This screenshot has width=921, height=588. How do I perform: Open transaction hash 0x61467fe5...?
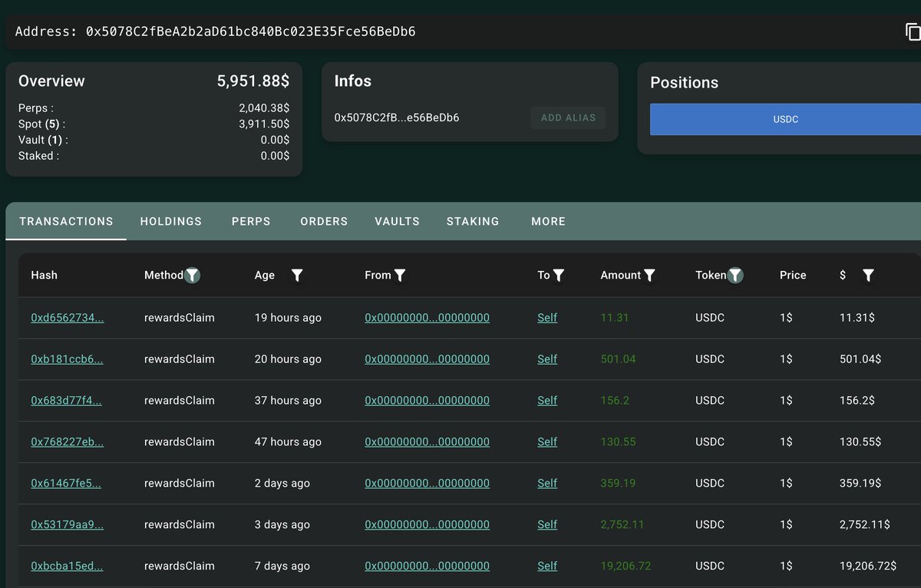tap(66, 484)
